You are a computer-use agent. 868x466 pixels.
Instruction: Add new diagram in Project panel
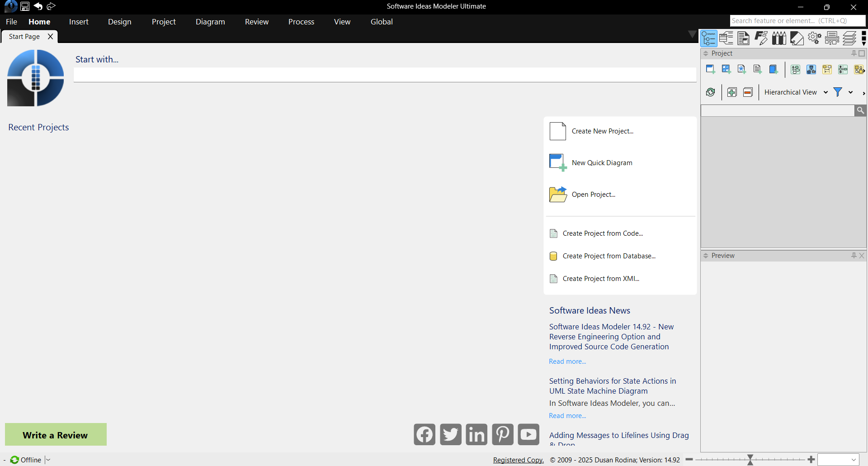tap(710, 69)
